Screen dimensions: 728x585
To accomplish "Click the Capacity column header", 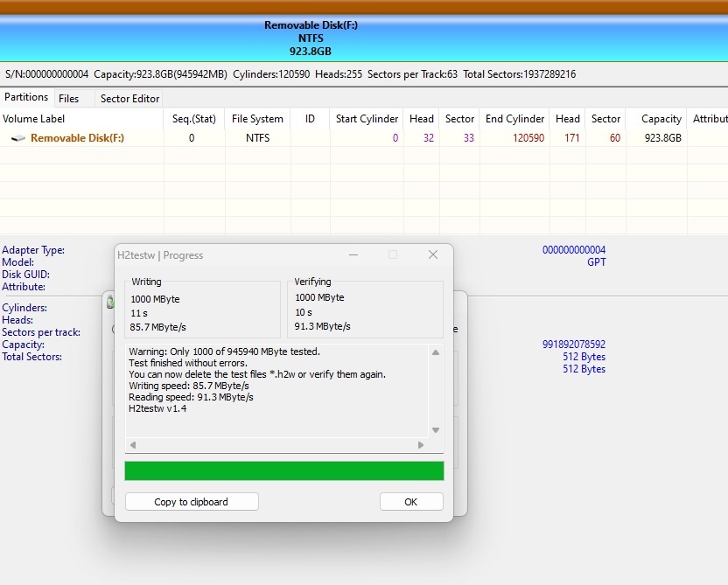I will click(x=661, y=119).
